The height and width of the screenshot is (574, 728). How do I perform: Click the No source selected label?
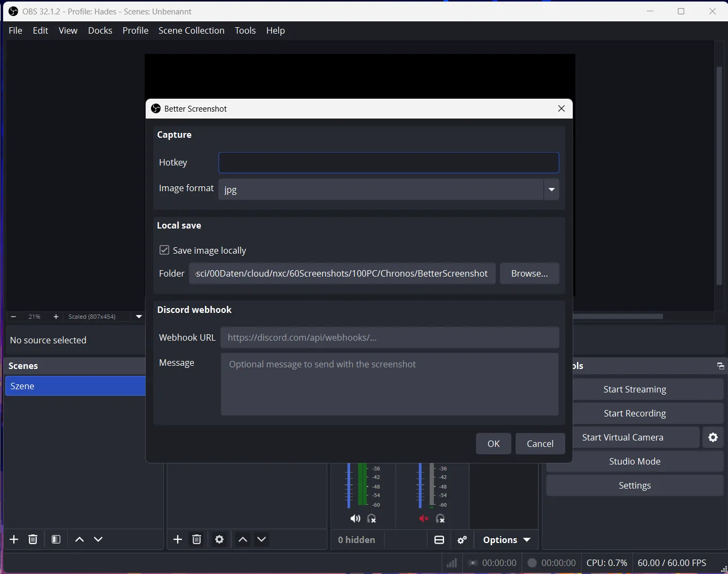click(48, 340)
